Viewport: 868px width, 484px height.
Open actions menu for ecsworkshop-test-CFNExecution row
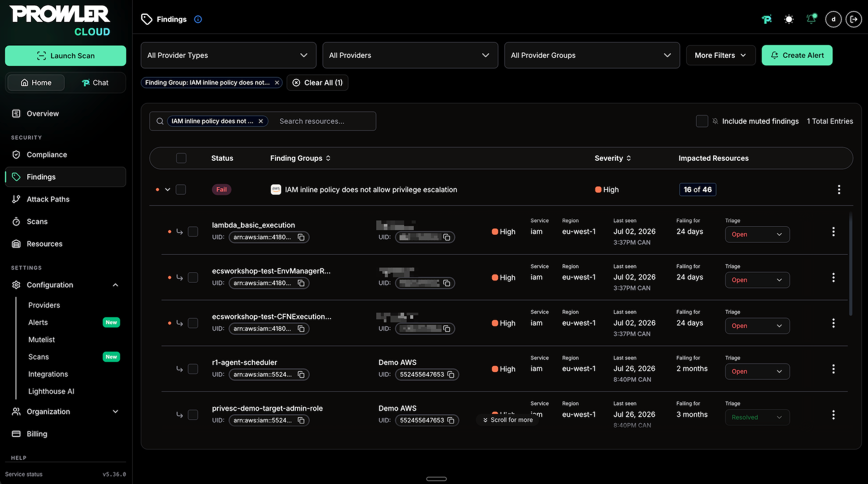tap(834, 323)
